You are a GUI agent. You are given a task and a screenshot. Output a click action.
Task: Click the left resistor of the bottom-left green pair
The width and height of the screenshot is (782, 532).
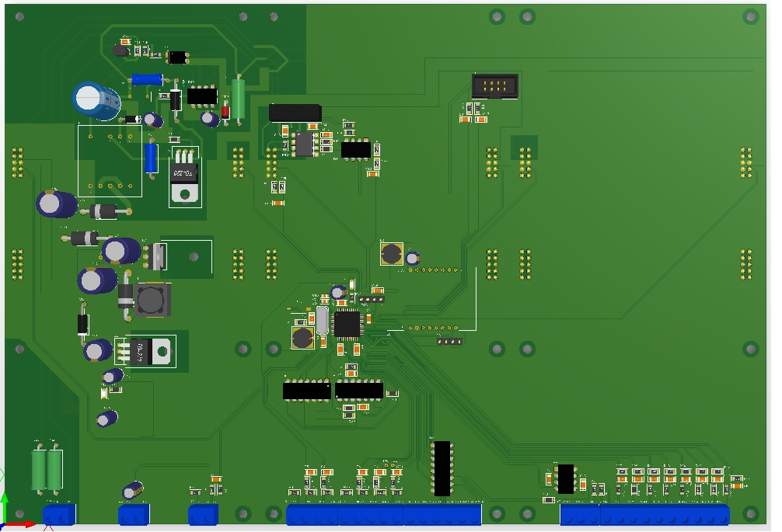[x=39, y=468]
